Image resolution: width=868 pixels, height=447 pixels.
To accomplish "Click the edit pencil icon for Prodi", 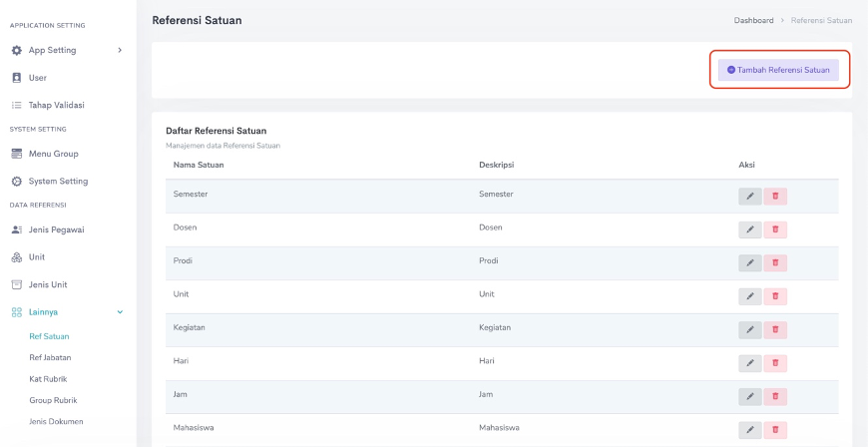I will click(x=749, y=262).
